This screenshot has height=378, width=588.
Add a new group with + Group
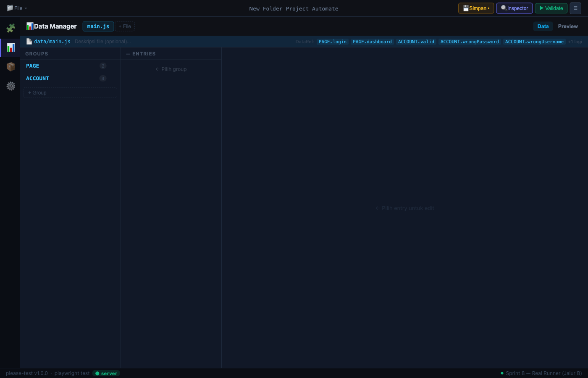click(x=70, y=93)
